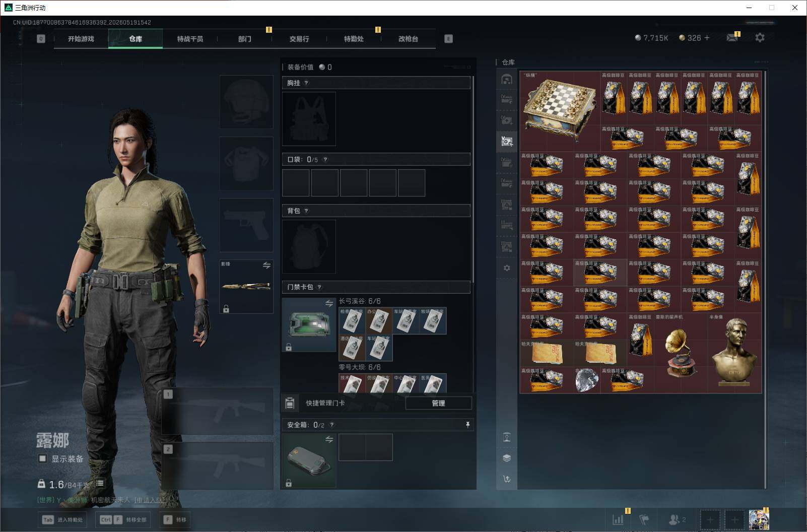
Task: Click the 申请入队 link in chat
Action: [x=150, y=500]
